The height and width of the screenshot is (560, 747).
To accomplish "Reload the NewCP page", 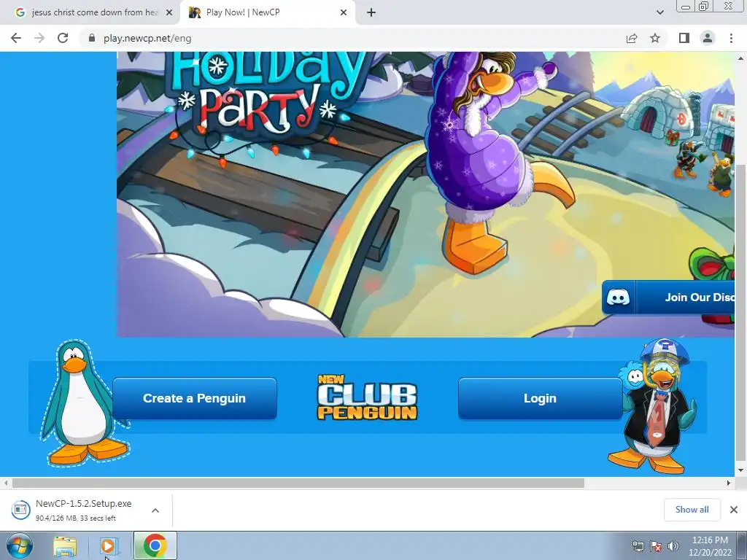I will tap(63, 38).
